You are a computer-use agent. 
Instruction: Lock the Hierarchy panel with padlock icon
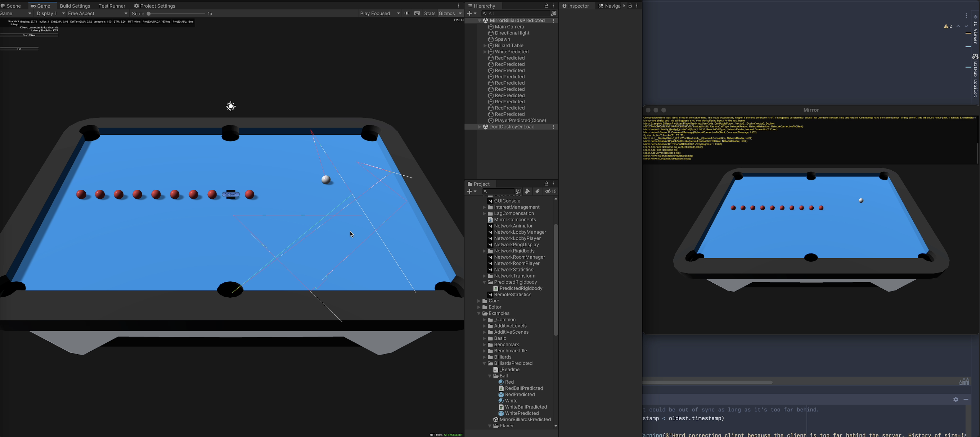click(546, 6)
